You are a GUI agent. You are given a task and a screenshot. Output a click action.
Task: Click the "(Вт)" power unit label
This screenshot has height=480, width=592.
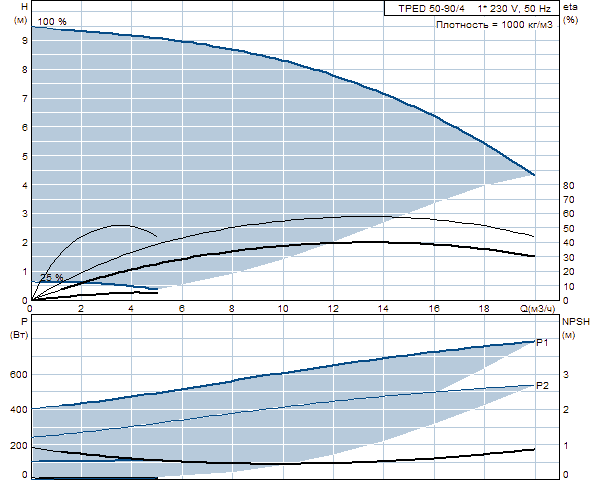click(19, 335)
